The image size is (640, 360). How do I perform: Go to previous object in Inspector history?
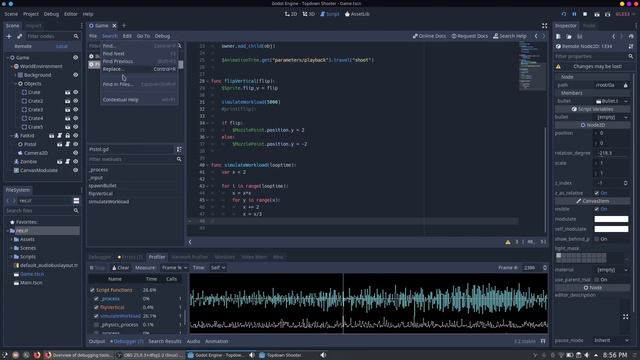coord(613,36)
